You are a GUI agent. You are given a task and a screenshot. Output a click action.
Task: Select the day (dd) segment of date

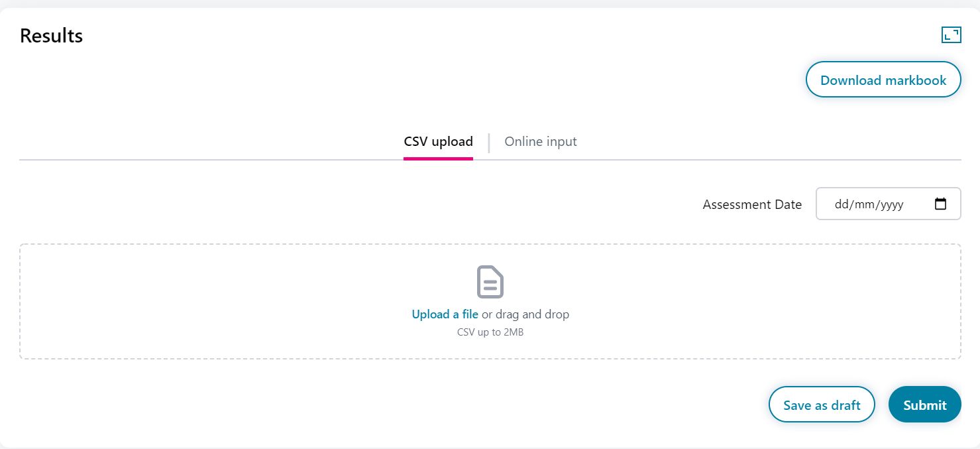click(842, 204)
